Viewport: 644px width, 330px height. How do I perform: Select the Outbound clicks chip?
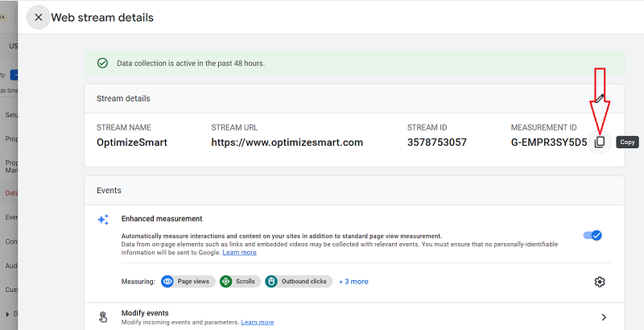pyautogui.click(x=299, y=282)
